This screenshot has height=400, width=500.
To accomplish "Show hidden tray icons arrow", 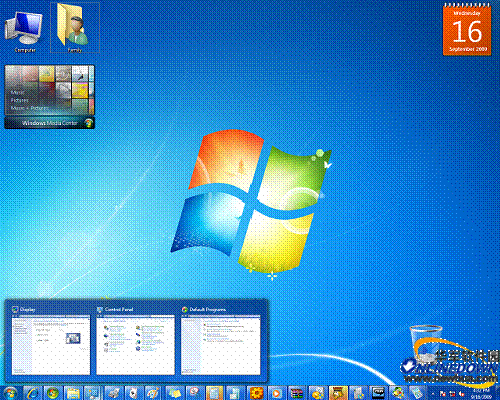I will [x=433, y=394].
